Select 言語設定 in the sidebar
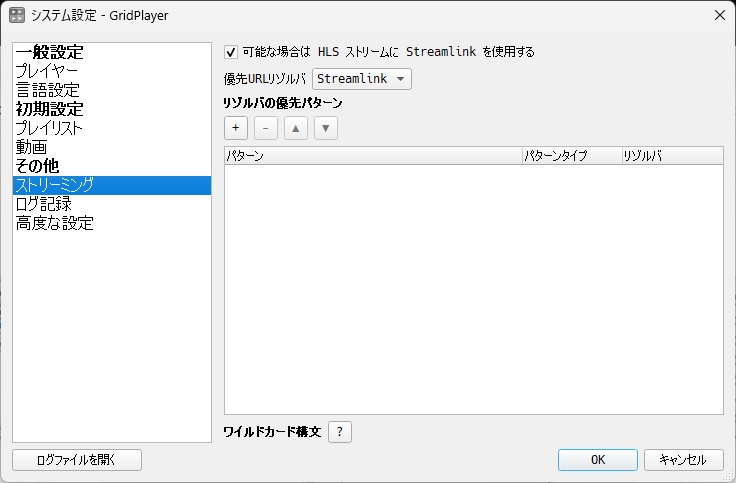736x483 pixels. click(x=46, y=90)
